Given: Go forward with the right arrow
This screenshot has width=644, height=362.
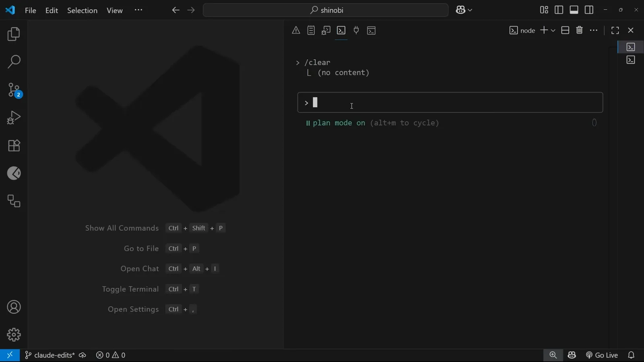Looking at the screenshot, I should click(x=191, y=10).
